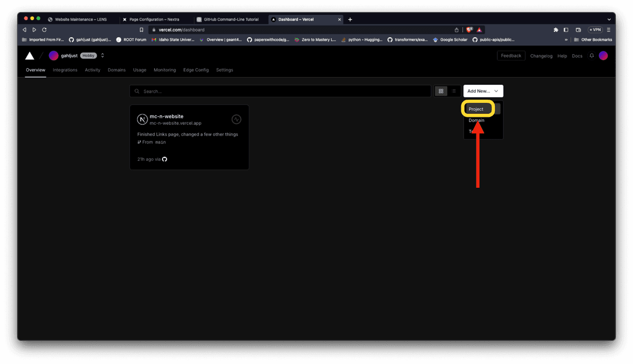The height and width of the screenshot is (364, 633).
Task: Open the user profile avatar at top right
Action: pos(603,56)
